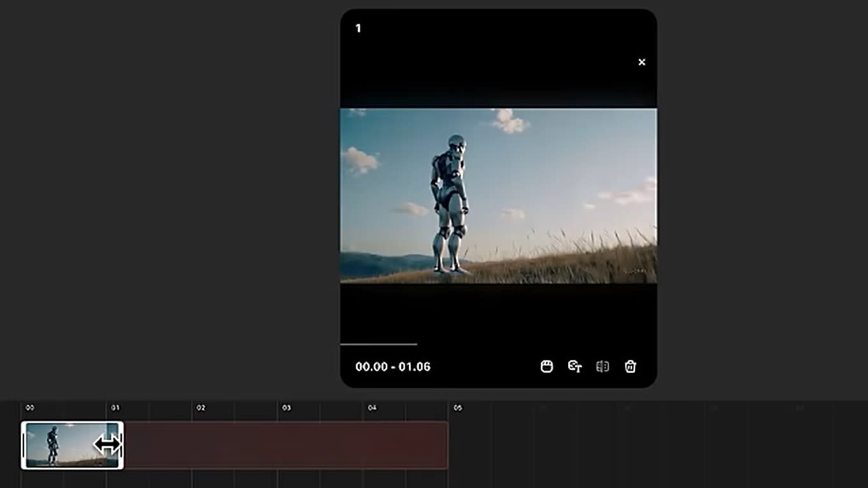Click the dark red trimmed clip region
The width and height of the screenshot is (868, 488).
286,445
